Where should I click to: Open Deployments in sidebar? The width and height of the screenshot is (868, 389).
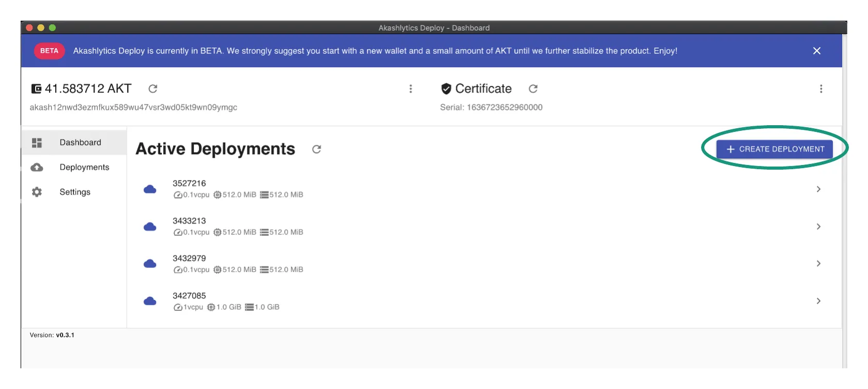(84, 168)
